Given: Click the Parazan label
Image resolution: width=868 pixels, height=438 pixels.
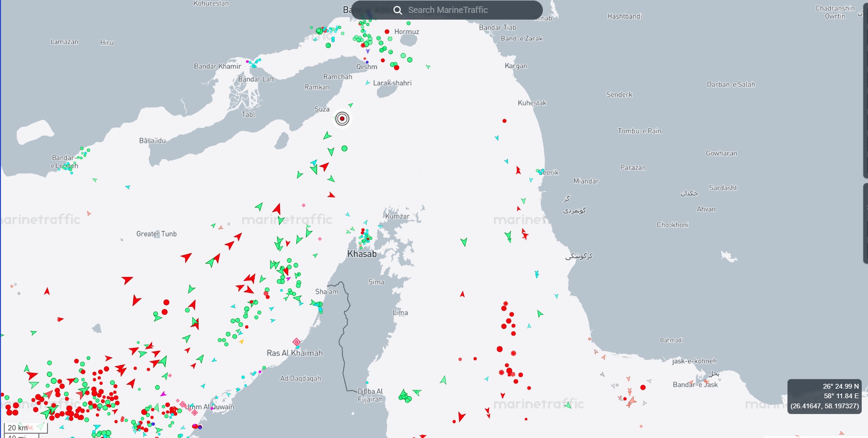Looking at the screenshot, I should (633, 168).
